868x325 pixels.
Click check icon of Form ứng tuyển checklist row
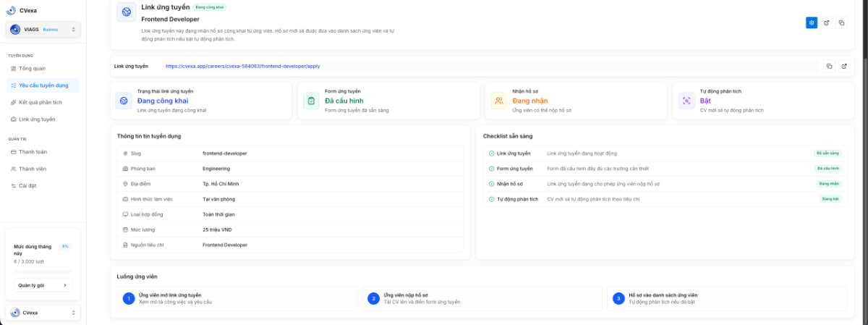click(492, 169)
